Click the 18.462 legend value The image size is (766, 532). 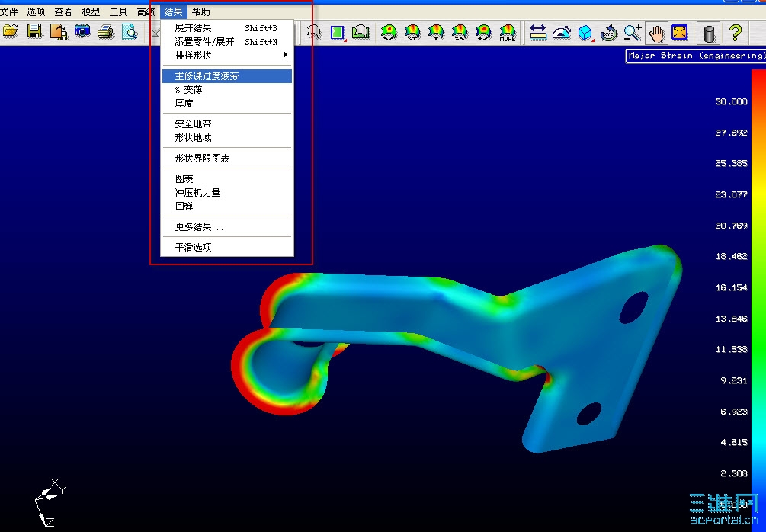(x=731, y=256)
